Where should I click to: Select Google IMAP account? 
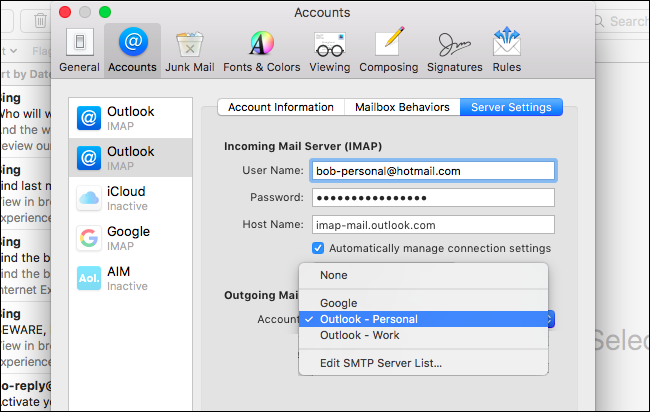pyautogui.click(x=131, y=238)
